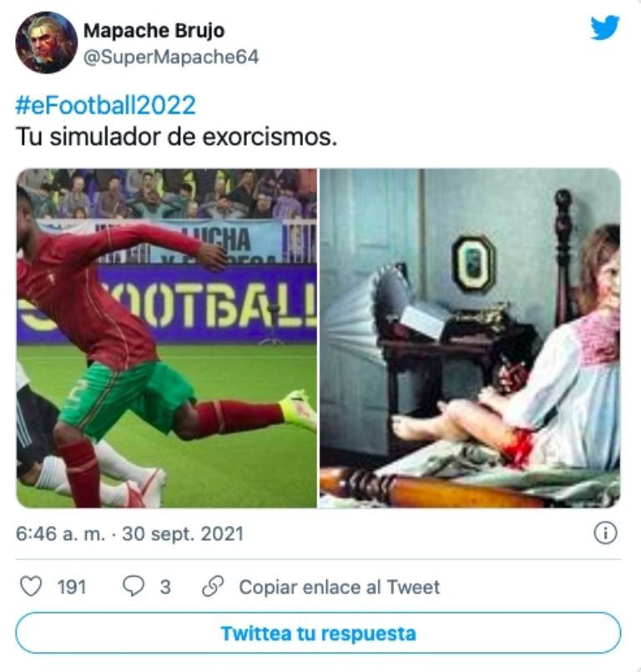
Task: Click the 191 likes count
Action: coord(72,587)
